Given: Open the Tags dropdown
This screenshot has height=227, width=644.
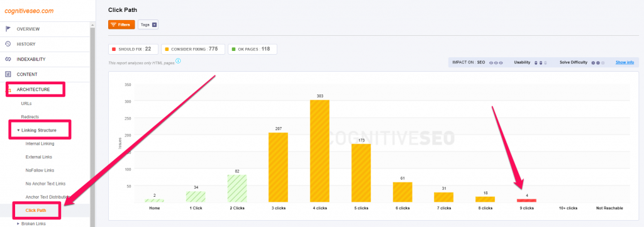Looking at the screenshot, I should pos(148,25).
